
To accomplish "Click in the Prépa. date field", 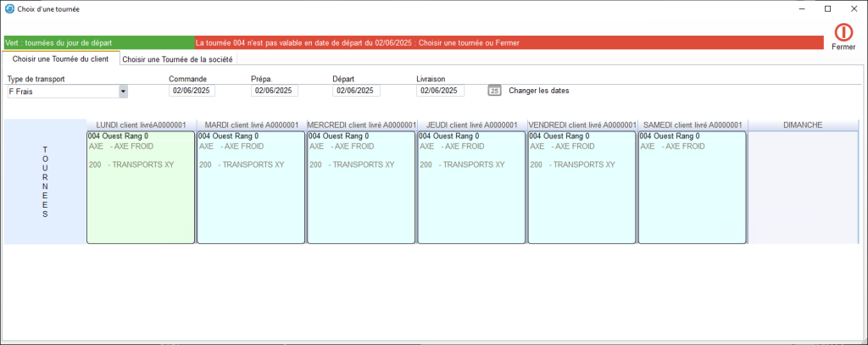I will (x=274, y=91).
